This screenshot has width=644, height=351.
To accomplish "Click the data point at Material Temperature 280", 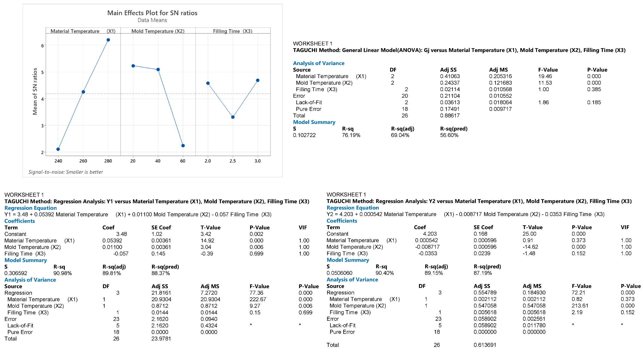I will click(108, 40).
